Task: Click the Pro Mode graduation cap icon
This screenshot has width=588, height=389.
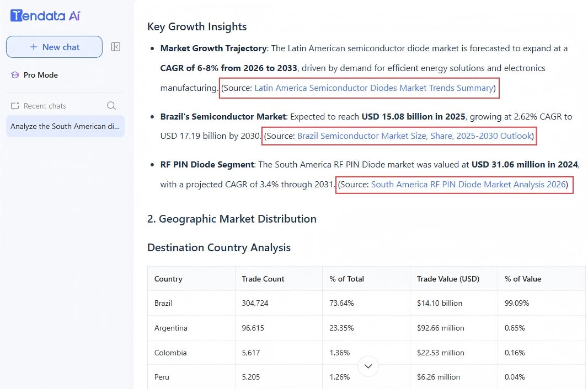Action: pyautogui.click(x=15, y=75)
